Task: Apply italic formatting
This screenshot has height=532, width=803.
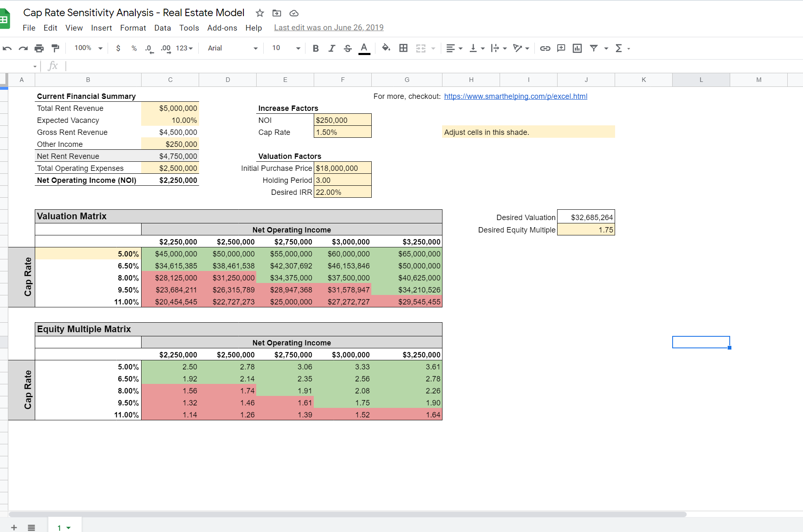Action: (332, 48)
